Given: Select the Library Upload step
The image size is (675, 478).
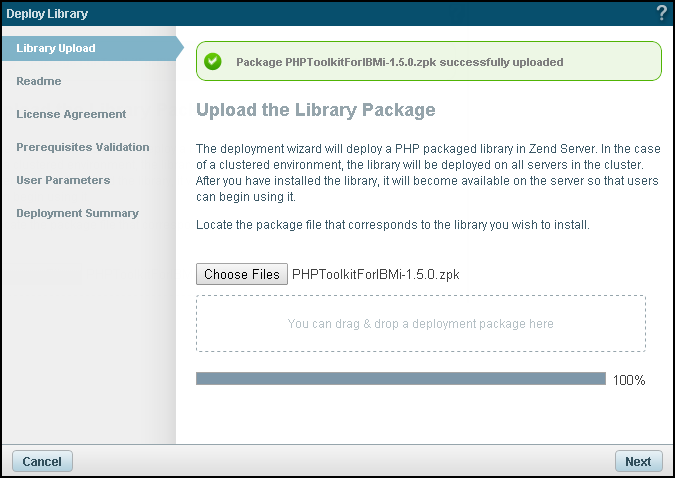Looking at the screenshot, I should pyautogui.click(x=93, y=48).
